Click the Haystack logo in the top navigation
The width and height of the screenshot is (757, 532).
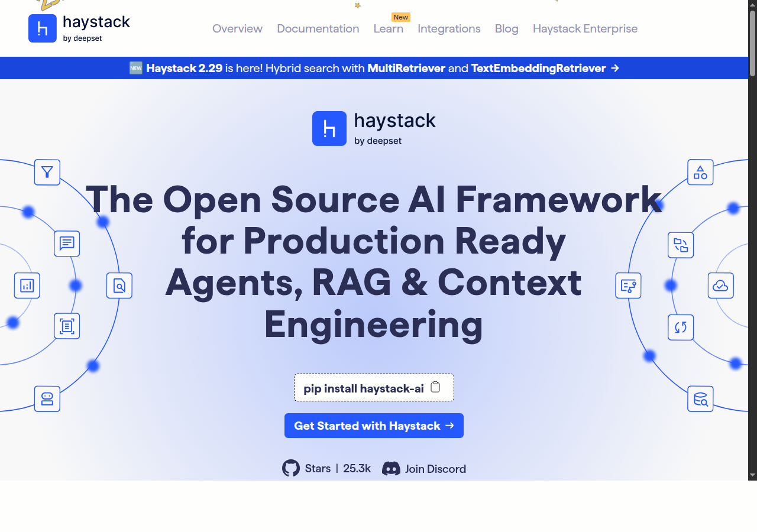point(79,28)
